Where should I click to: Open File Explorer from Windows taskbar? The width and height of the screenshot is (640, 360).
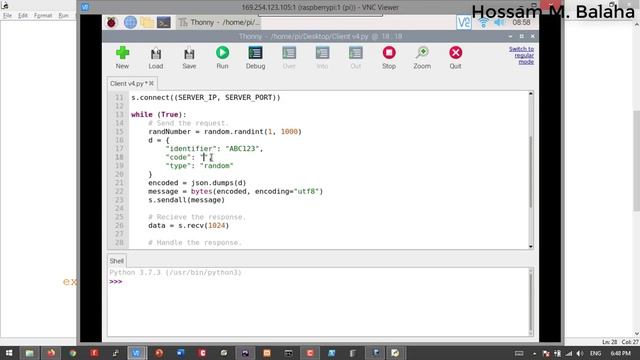click(29, 353)
